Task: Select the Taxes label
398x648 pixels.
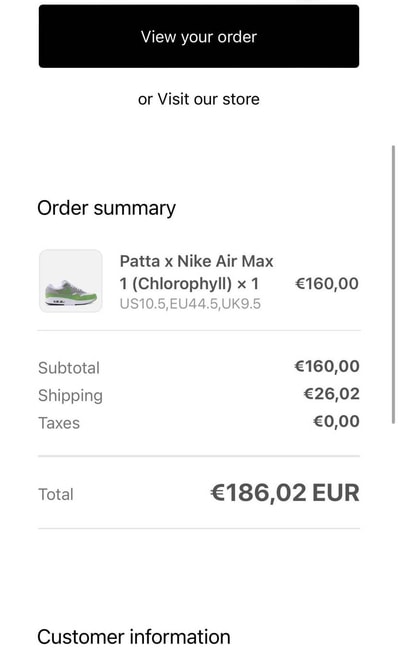Action: tap(59, 423)
